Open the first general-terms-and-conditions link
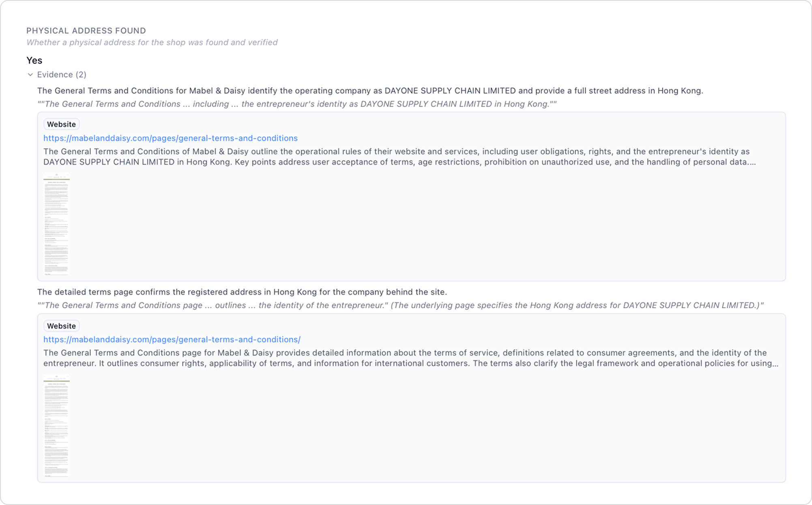The height and width of the screenshot is (505, 812). point(170,138)
